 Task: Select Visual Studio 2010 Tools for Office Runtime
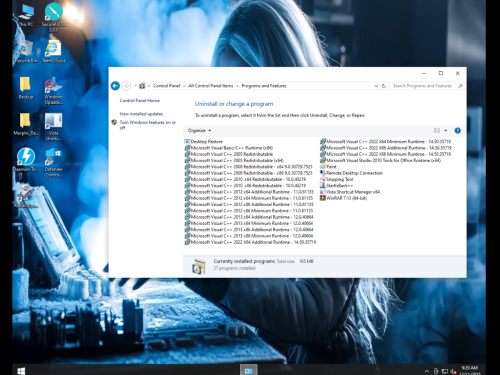381,160
